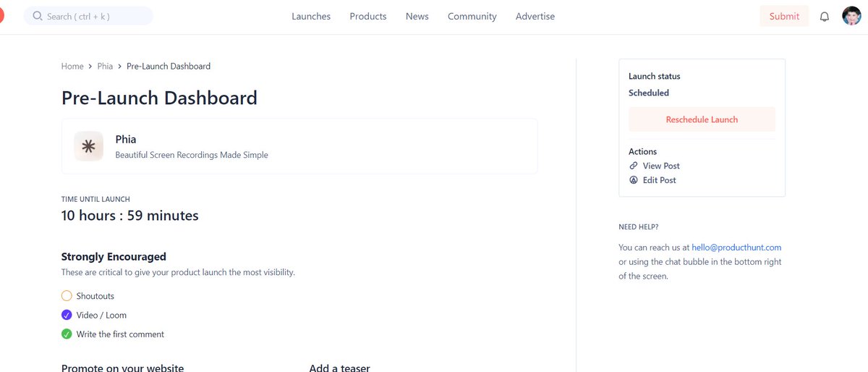Click Add a teaser heading
868x372 pixels.
tap(339, 368)
